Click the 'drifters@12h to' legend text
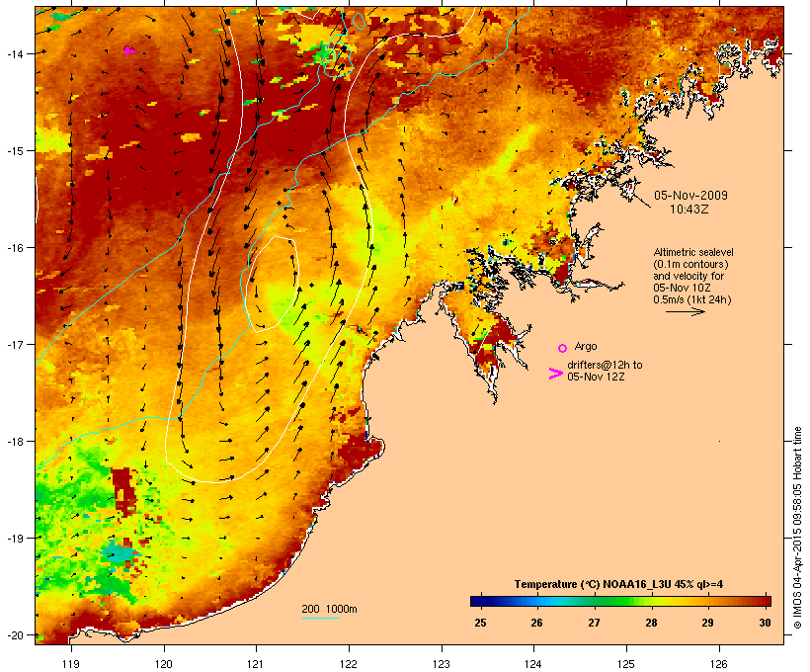Screen dimensions: 810x672 point(605,365)
